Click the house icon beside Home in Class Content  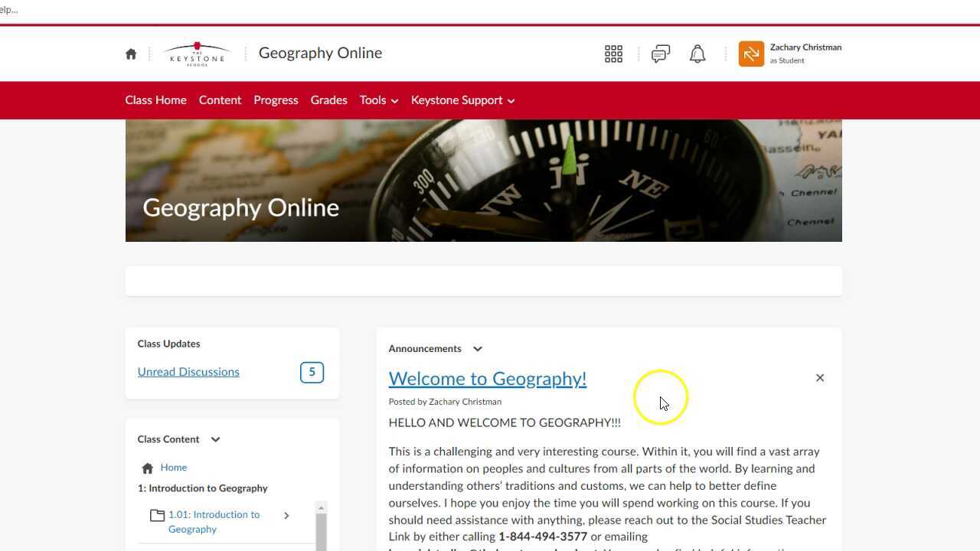point(148,468)
